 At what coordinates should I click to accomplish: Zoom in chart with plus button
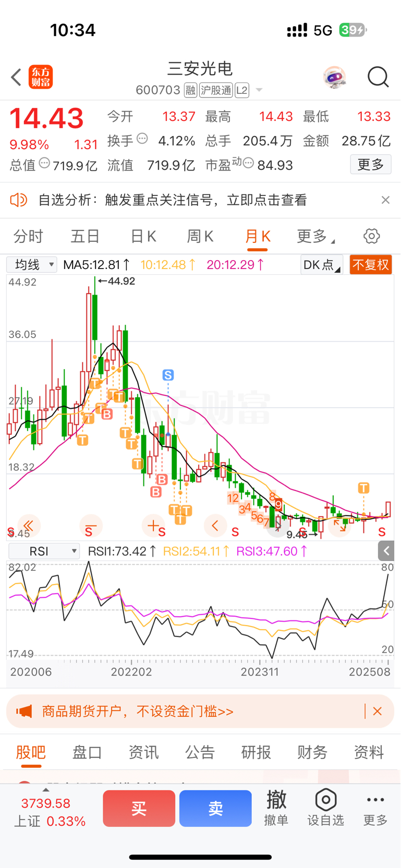153,525
